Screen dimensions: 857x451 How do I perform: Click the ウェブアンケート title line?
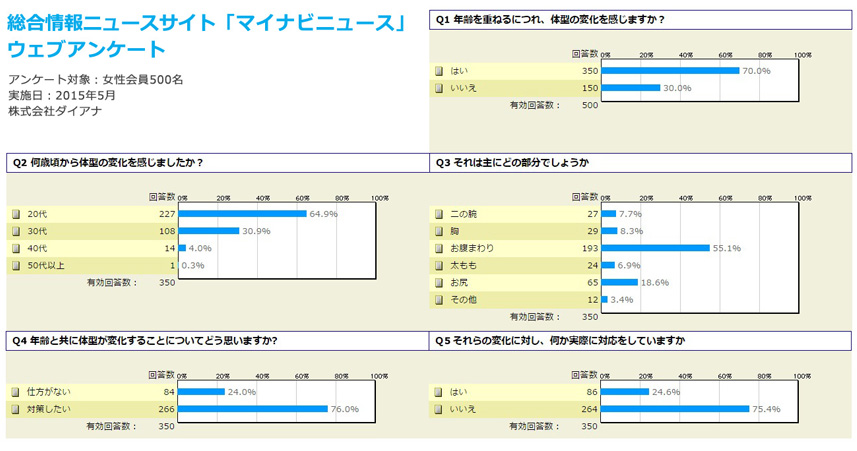click(x=86, y=49)
